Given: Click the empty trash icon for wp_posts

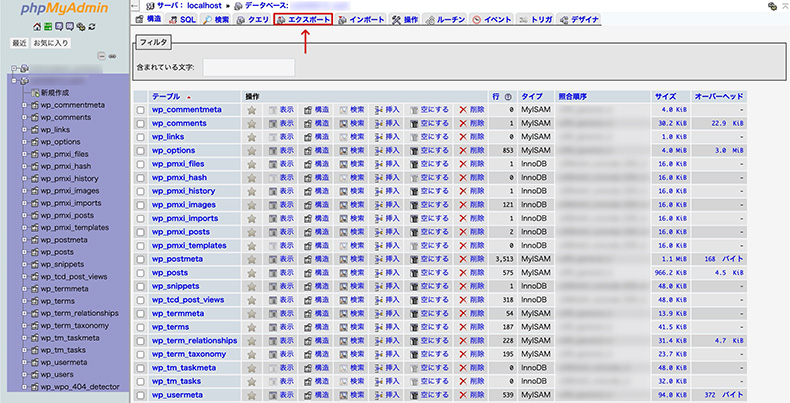Looking at the screenshot, I should coord(414,272).
